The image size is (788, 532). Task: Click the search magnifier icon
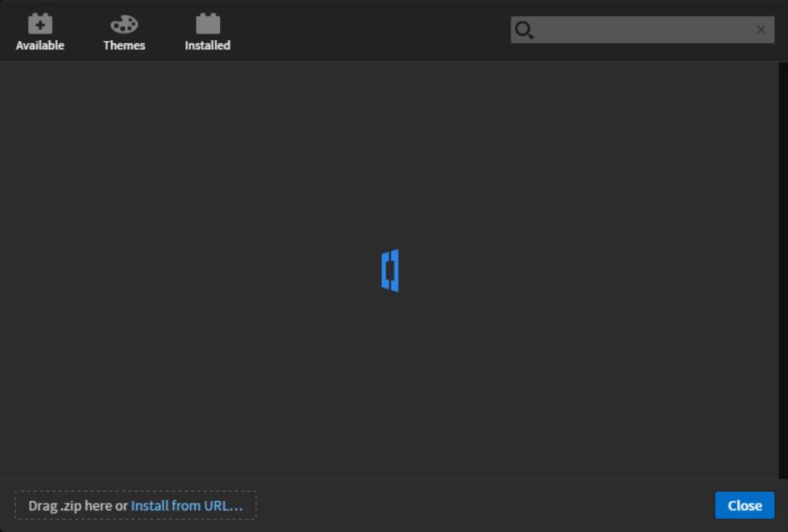coord(524,30)
